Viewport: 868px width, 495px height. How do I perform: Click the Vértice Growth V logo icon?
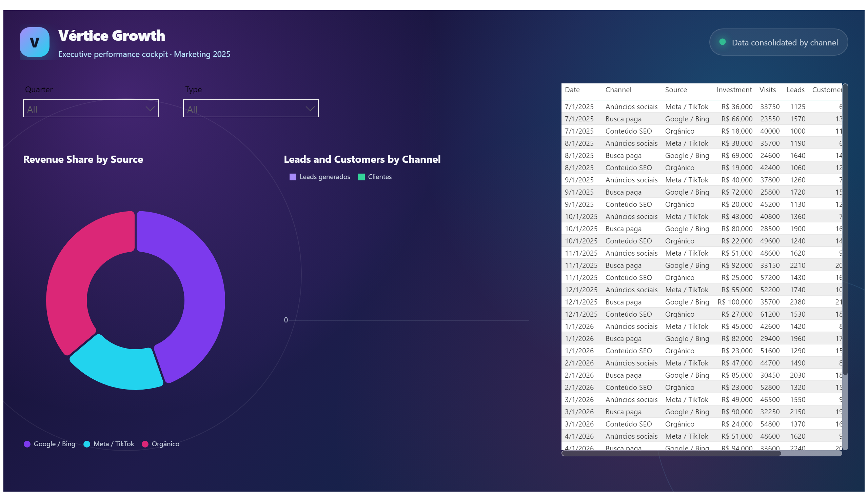coord(34,42)
